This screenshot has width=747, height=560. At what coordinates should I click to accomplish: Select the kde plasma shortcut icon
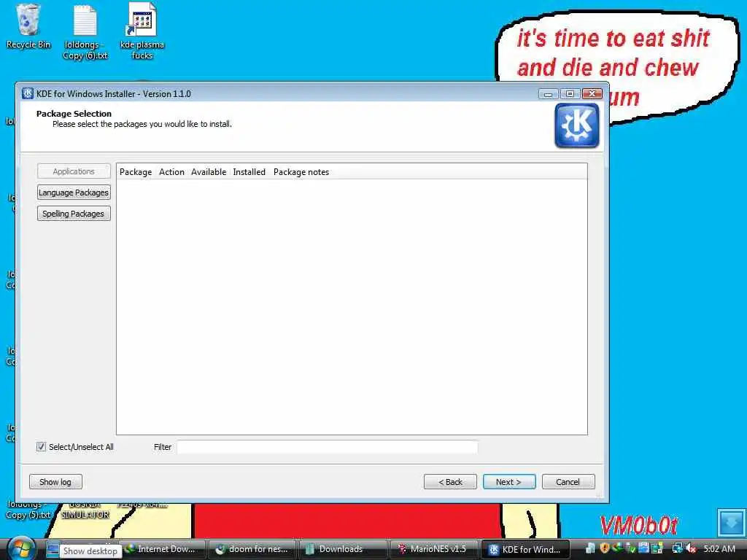pos(142,31)
